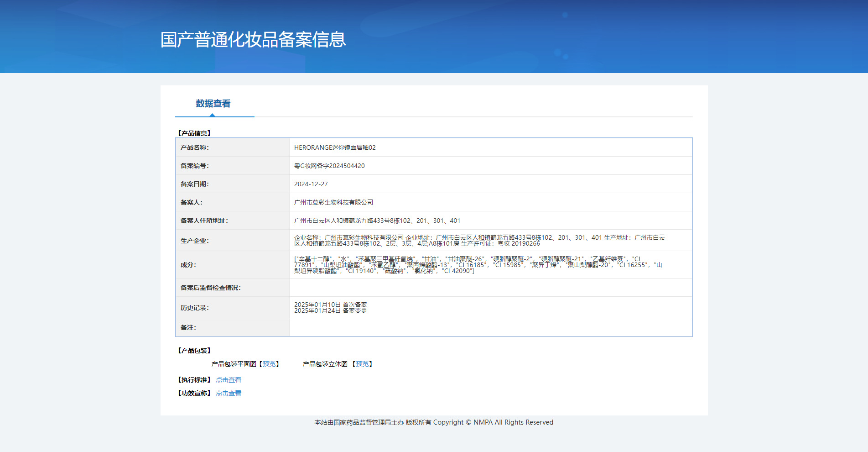Click 点击查看 next to 功效宣称
Screen dimensions: 868x452
click(229, 393)
